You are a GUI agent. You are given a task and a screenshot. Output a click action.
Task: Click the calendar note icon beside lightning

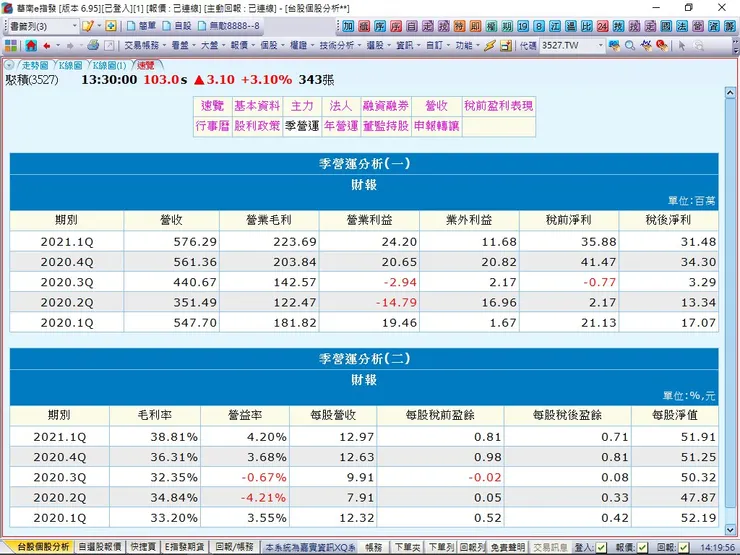[506, 45]
